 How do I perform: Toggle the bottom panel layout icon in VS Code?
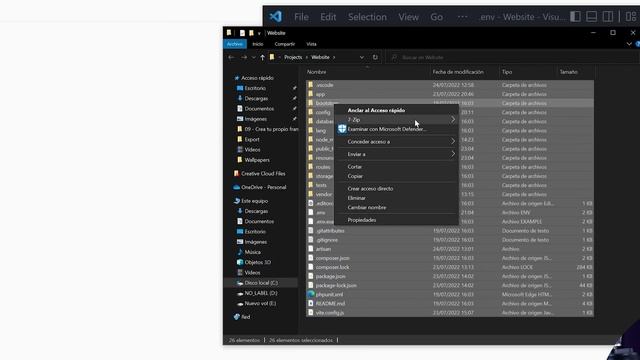click(591, 16)
